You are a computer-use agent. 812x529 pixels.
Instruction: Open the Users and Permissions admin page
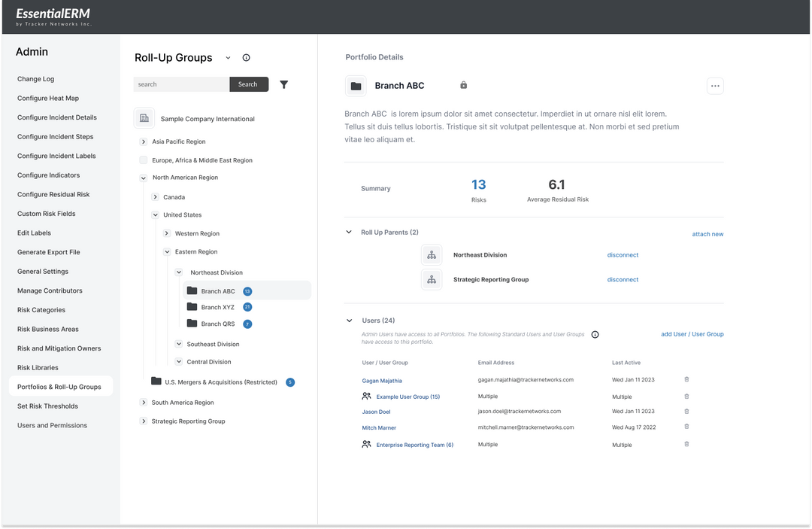pos(50,425)
